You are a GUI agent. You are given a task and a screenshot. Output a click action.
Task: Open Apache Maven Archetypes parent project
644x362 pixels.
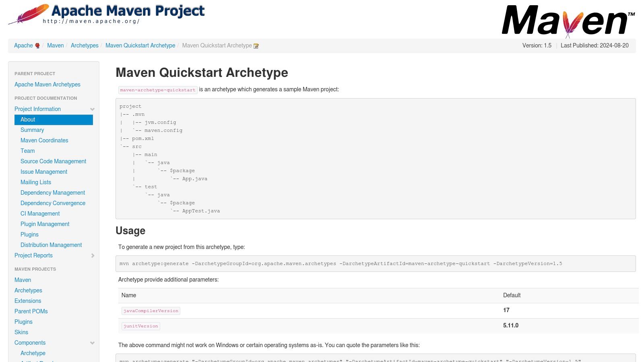(x=47, y=84)
